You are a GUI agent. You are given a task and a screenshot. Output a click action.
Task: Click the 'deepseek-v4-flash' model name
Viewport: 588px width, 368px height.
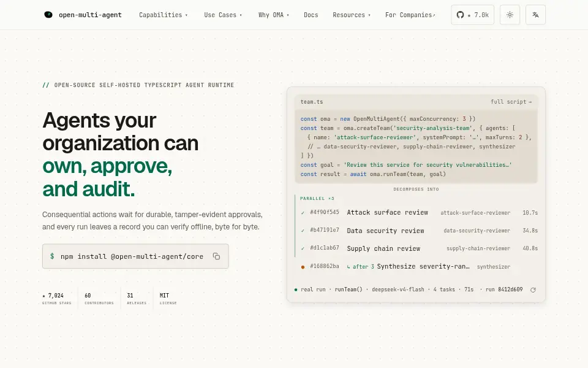click(398, 289)
